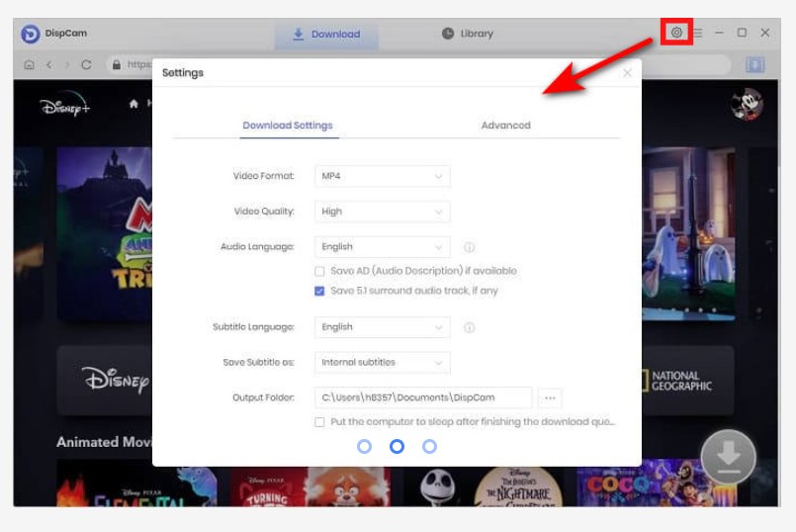Go to browser home icon
This screenshot has height=532, width=796.
(30, 65)
